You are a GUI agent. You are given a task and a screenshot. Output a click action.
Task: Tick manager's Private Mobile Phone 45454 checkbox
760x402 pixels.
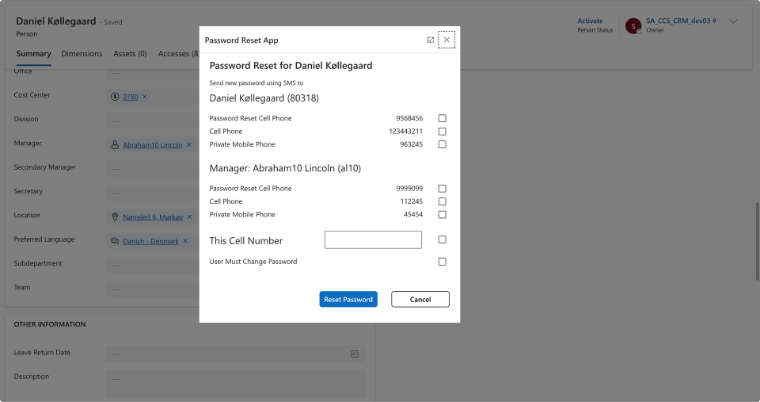[x=442, y=214]
